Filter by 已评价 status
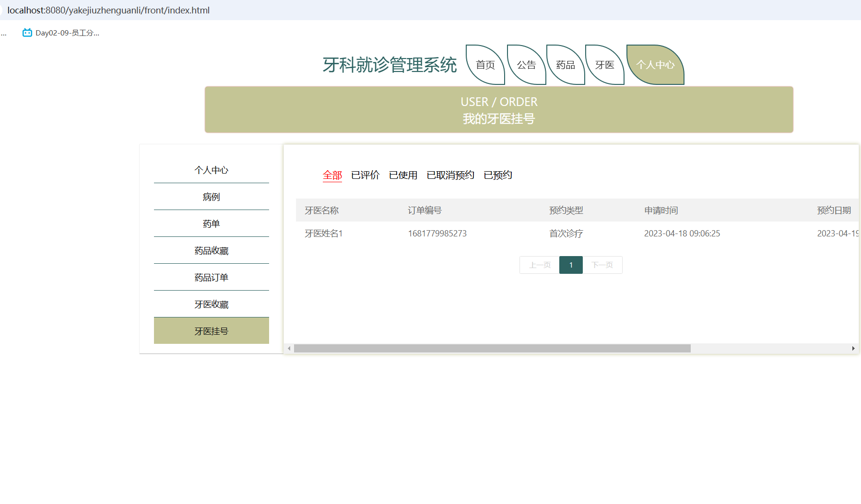Viewport: 861px width, 504px height. [366, 175]
